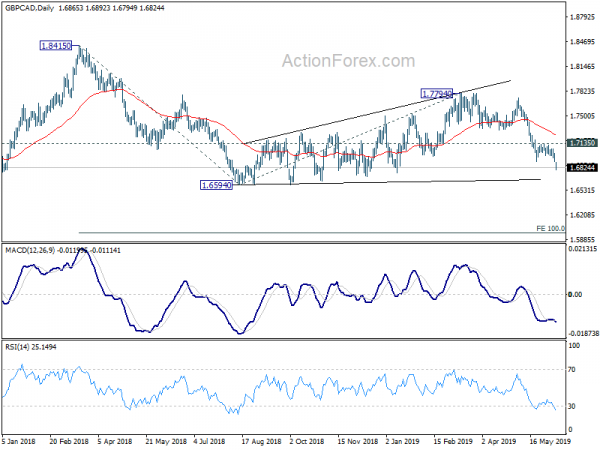Click the 5 Jan 2018 date marker
Viewport: 600px width, 450px height.
click(18, 441)
